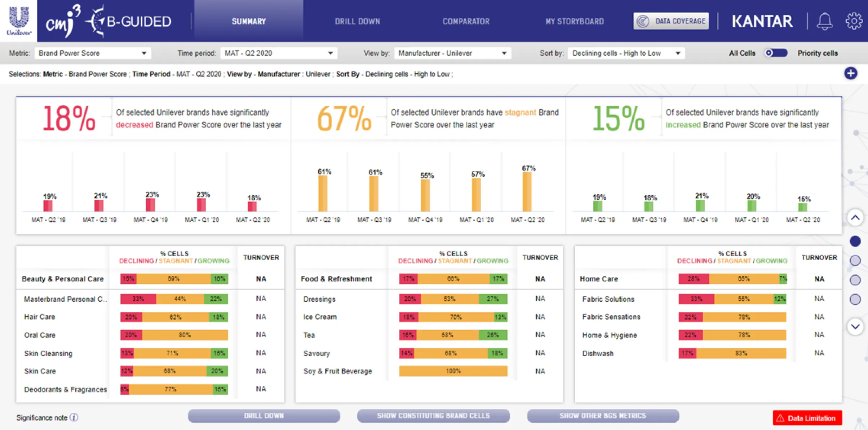This screenshot has width=868, height=430.
Task: Select the Ice Cream row
Action: (x=429, y=317)
